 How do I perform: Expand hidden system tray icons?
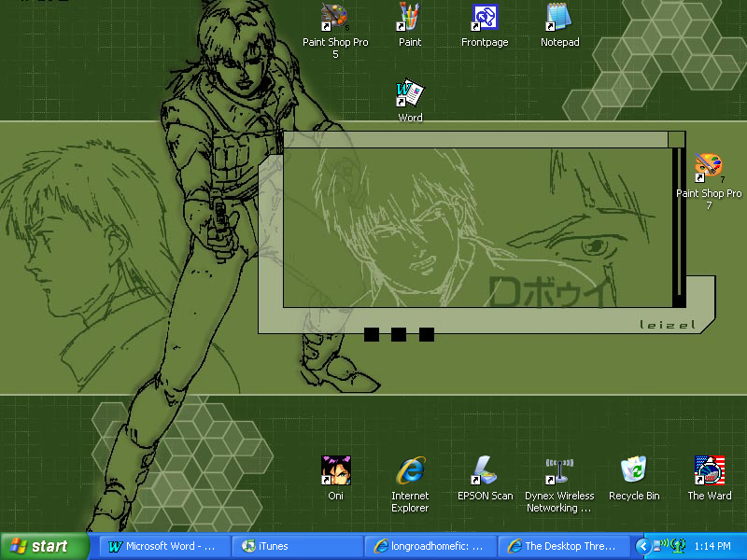(642, 546)
